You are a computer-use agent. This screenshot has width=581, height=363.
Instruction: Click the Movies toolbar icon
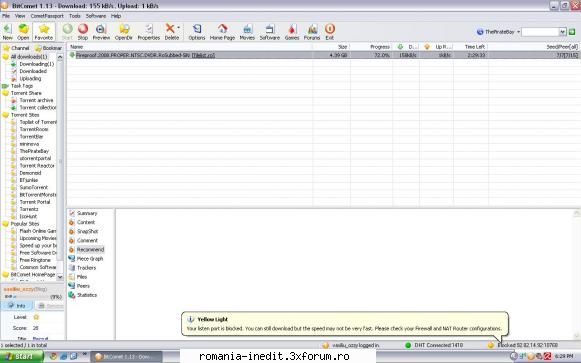pos(247,29)
